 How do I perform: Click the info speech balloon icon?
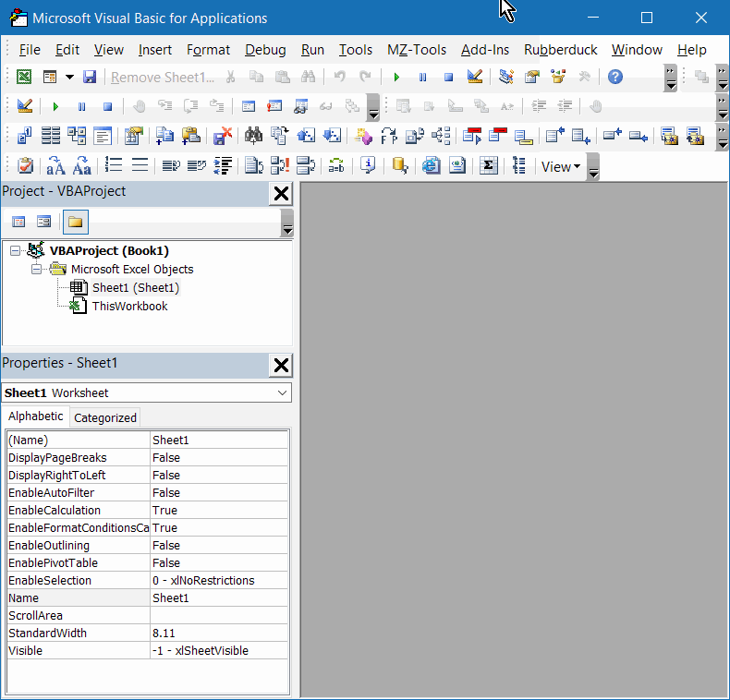tap(368, 165)
